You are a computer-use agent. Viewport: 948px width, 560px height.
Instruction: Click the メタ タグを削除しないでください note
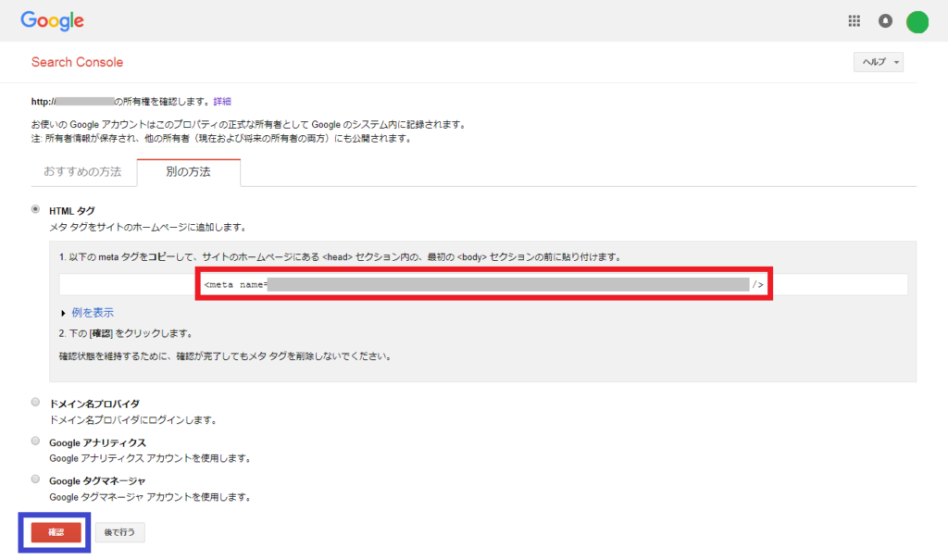point(226,356)
